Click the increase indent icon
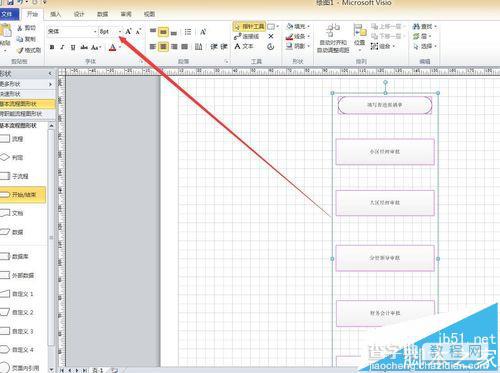The image size is (500, 373). click(224, 47)
